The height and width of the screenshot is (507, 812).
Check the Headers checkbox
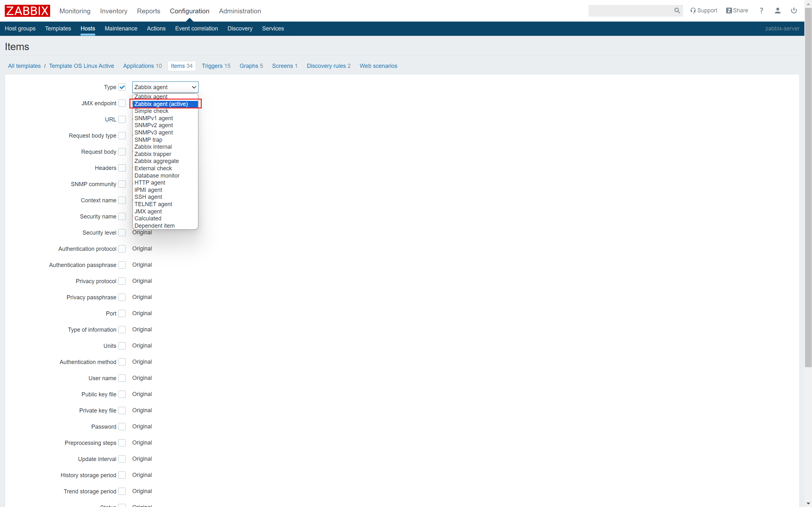click(122, 168)
